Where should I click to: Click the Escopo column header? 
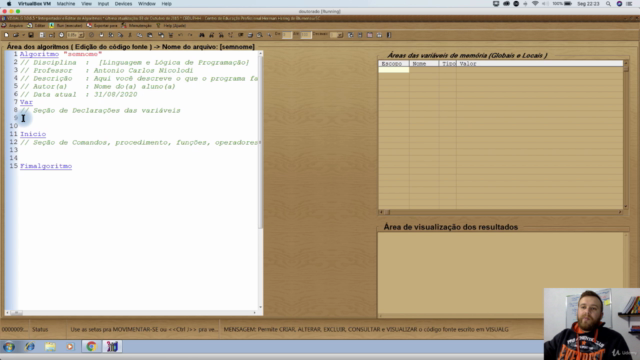pyautogui.click(x=393, y=64)
